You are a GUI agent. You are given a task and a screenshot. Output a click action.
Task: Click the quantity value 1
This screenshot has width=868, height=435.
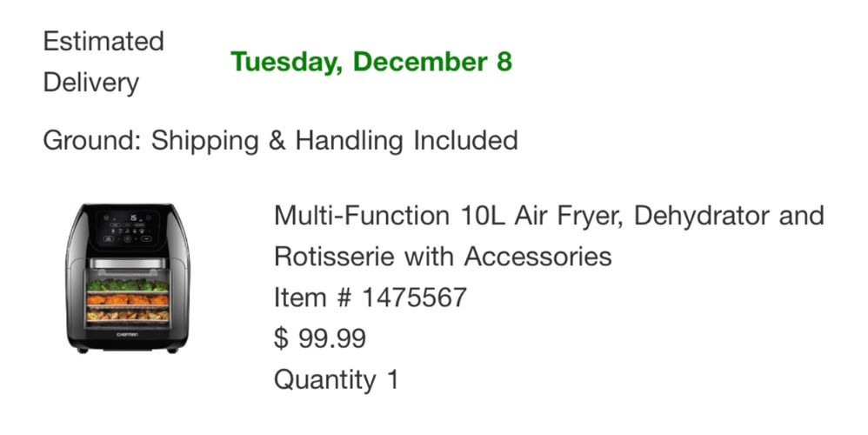[x=392, y=380]
